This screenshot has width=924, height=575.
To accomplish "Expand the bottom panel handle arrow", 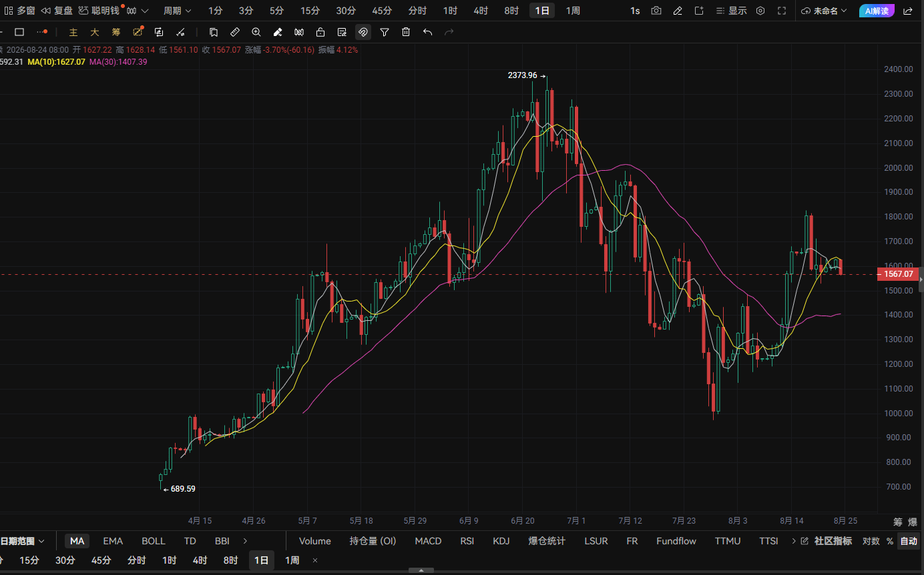I will pyautogui.click(x=421, y=571).
